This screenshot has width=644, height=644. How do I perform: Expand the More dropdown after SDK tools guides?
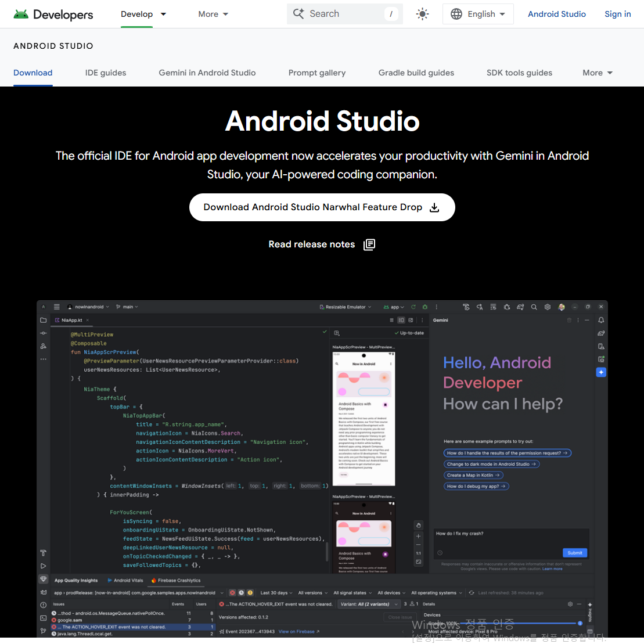point(598,73)
